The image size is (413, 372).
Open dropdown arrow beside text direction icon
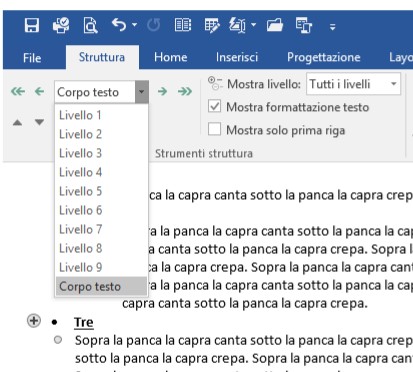click(253, 25)
